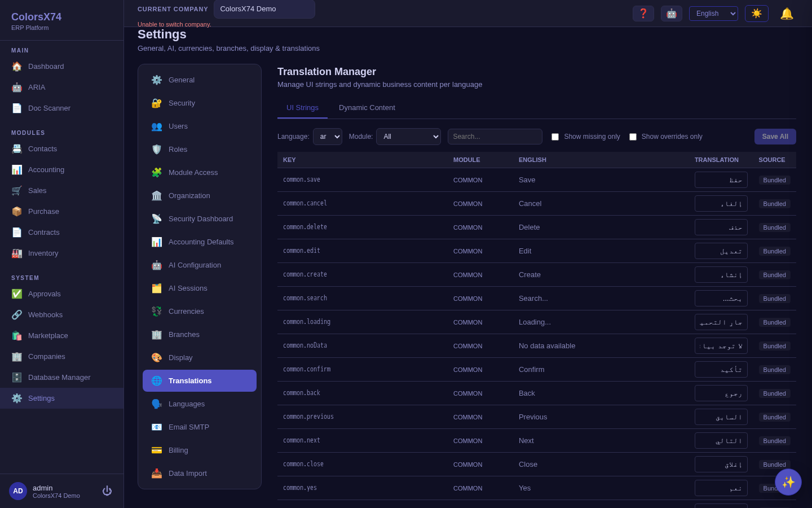
Task: Open Security settings section
Action: (x=200, y=103)
